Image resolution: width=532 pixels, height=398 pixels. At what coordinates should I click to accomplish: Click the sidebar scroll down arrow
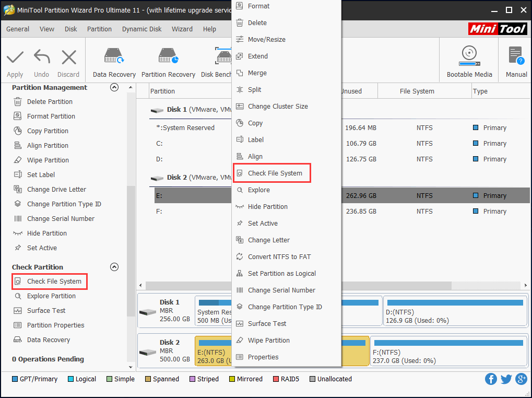click(131, 367)
